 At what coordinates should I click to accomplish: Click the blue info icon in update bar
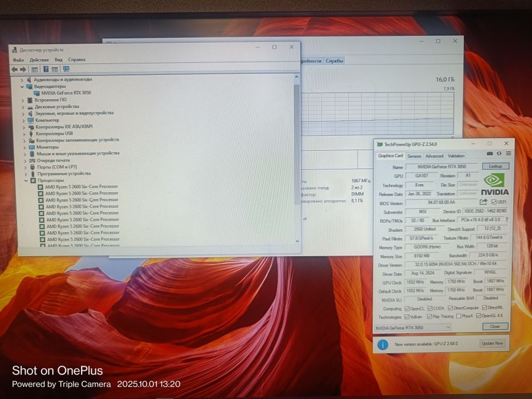pyautogui.click(x=383, y=344)
